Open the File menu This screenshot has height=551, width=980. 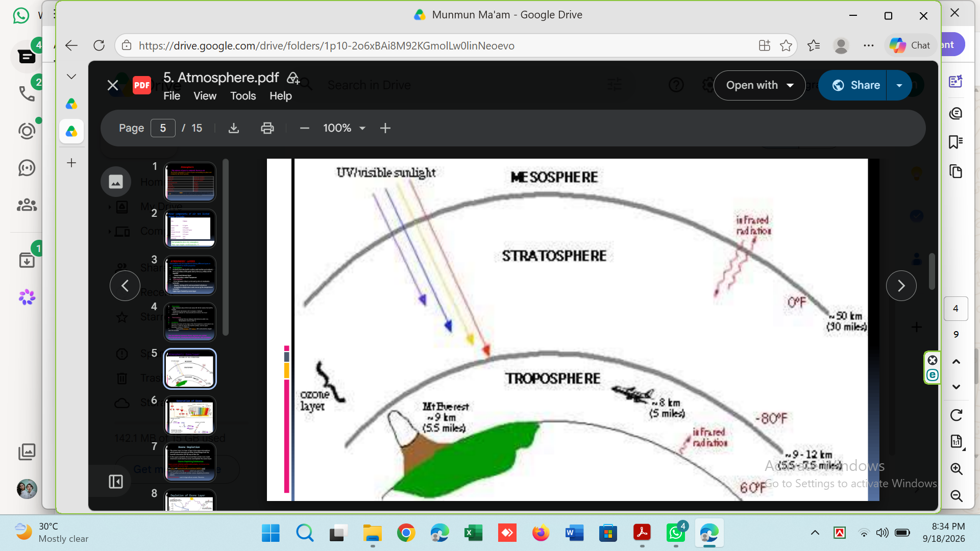click(x=171, y=96)
